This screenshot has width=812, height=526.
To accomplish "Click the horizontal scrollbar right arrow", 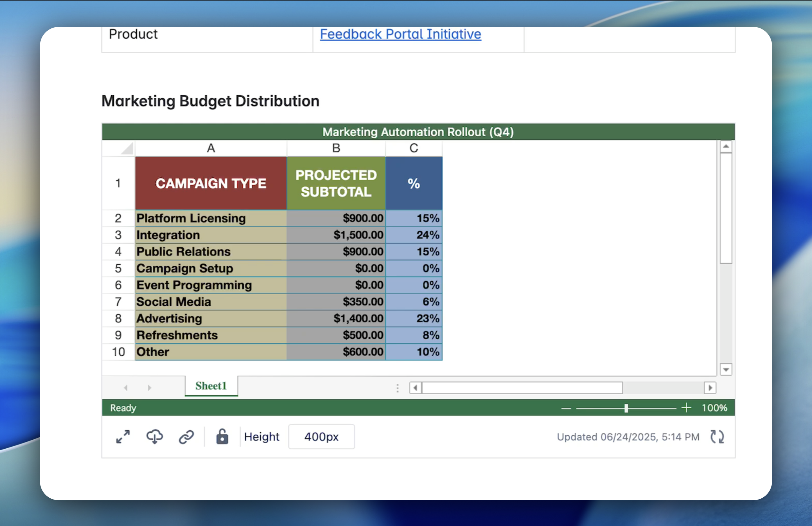I will [x=710, y=388].
